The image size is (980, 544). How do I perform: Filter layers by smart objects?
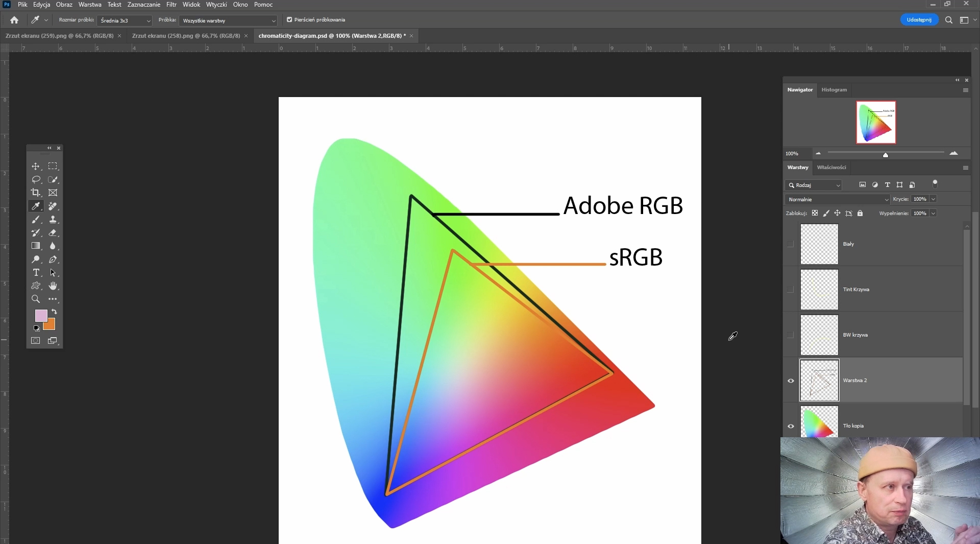point(912,185)
